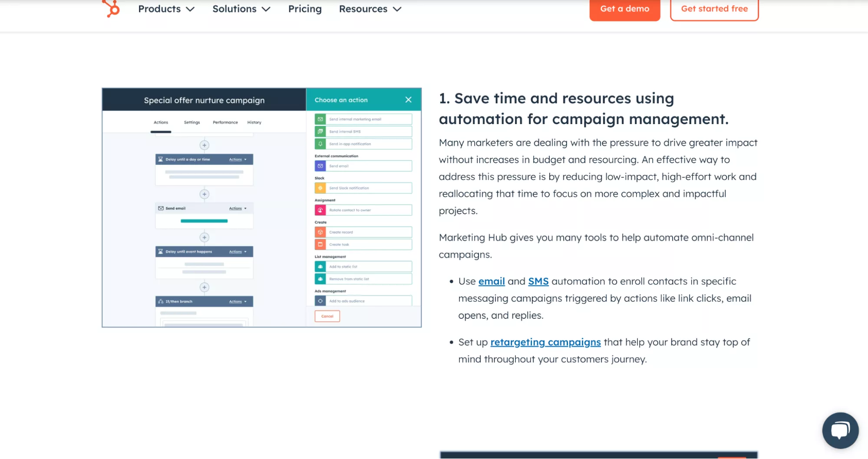Open the retargeting campaigns link
Screen dimensions: 868x459
545,342
